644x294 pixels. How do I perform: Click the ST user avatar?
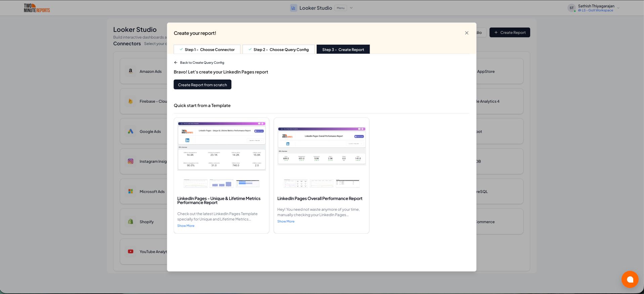pyautogui.click(x=571, y=8)
